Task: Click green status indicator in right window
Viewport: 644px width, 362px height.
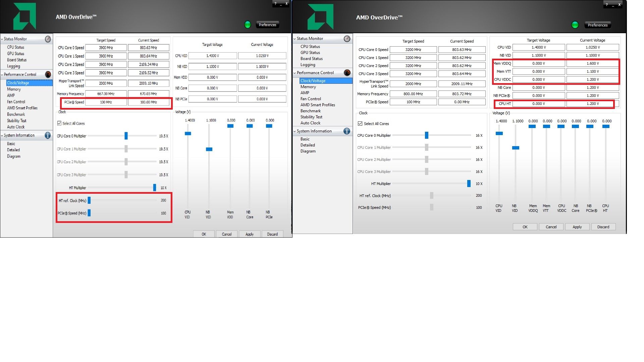Action: coord(575,25)
